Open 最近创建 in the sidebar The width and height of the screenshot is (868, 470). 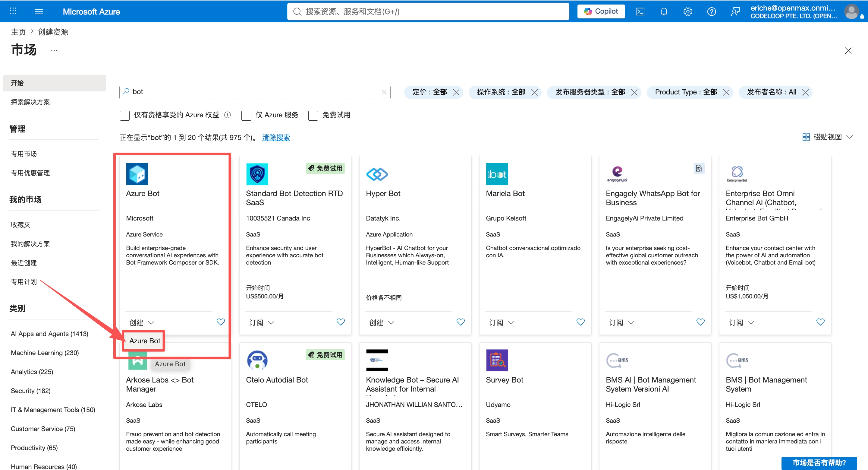24,263
